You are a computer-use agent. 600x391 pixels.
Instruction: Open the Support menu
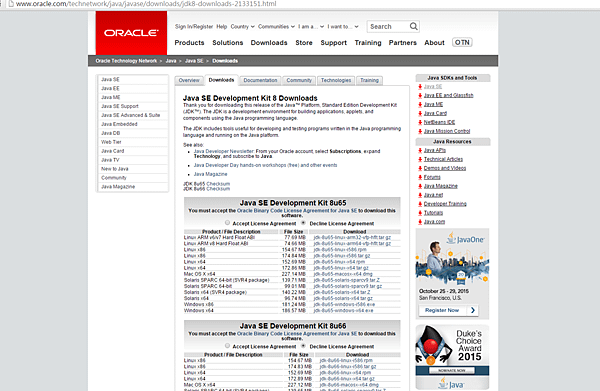click(x=334, y=43)
